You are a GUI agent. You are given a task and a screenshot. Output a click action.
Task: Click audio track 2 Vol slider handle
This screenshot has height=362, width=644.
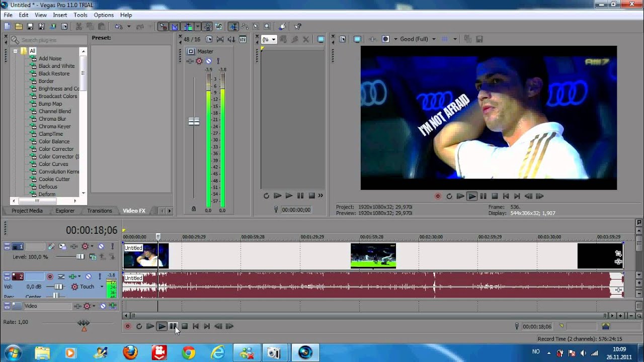tap(58, 287)
